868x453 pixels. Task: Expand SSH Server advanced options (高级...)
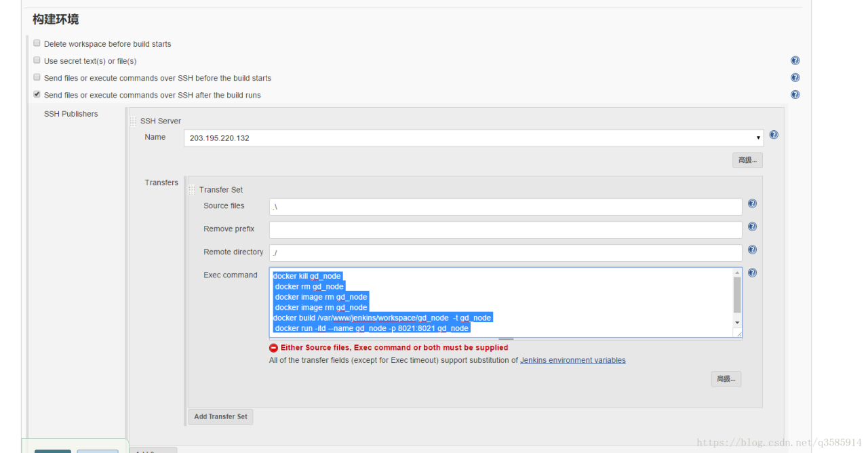click(748, 160)
